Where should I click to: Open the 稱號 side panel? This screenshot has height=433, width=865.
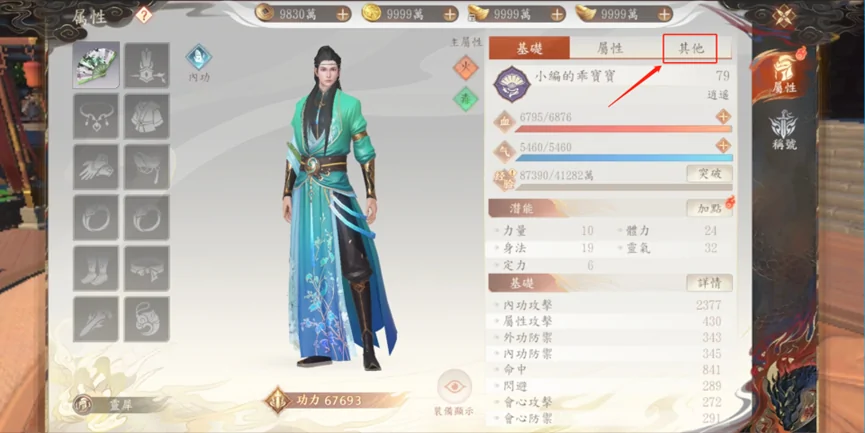click(784, 131)
